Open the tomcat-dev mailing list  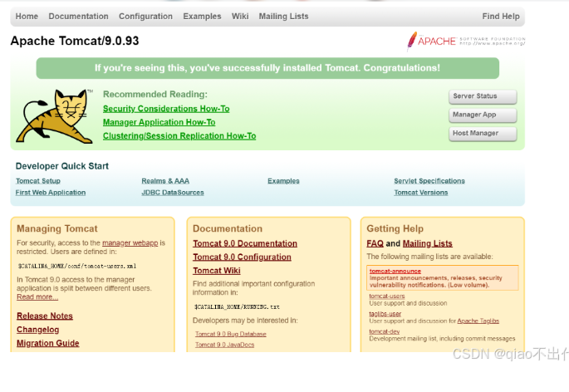(385, 331)
